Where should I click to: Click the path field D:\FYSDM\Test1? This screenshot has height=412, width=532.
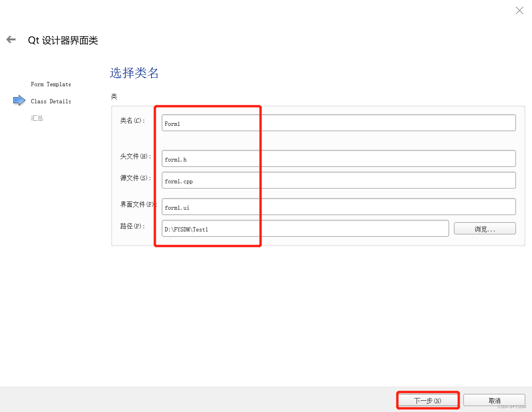click(x=305, y=228)
